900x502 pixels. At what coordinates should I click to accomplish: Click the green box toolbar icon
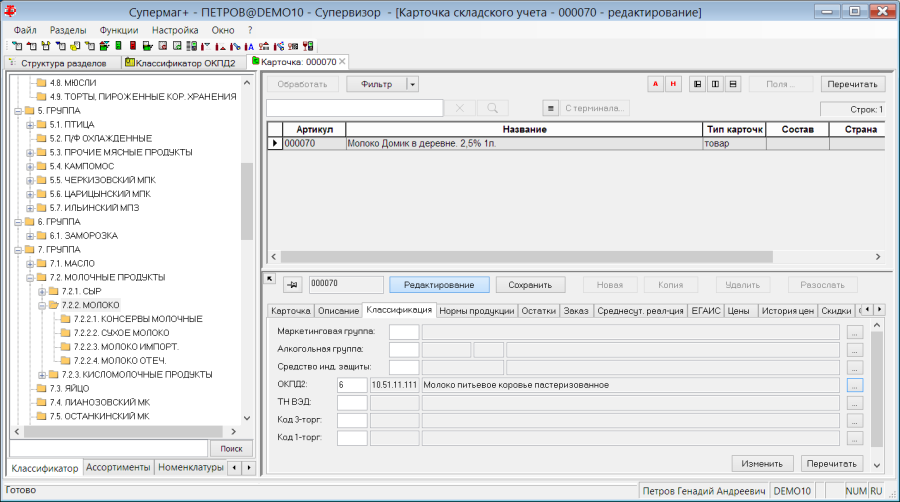[x=104, y=46]
